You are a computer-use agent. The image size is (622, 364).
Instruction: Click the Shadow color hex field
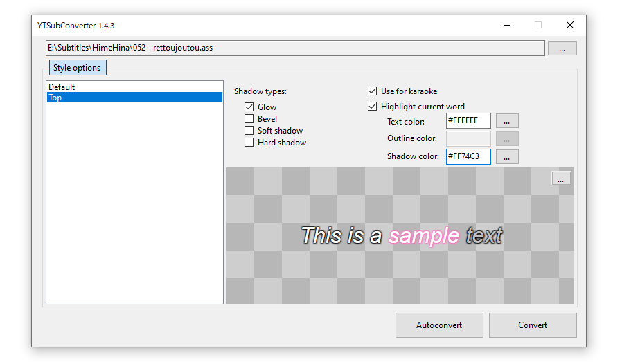pos(468,156)
